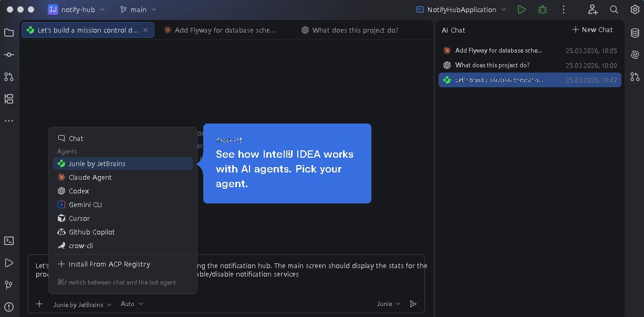This screenshot has width=644, height=317.
Task: Click the send message arrow icon
Action: [x=413, y=304]
